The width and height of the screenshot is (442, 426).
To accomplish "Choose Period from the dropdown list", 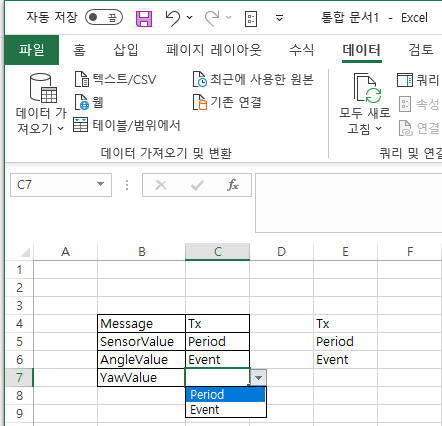I will point(226,395).
